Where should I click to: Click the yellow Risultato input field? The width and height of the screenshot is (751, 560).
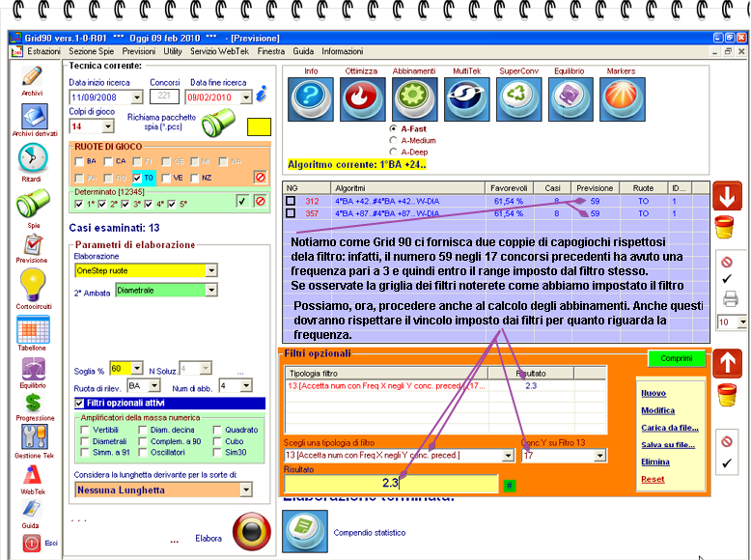[x=391, y=484]
